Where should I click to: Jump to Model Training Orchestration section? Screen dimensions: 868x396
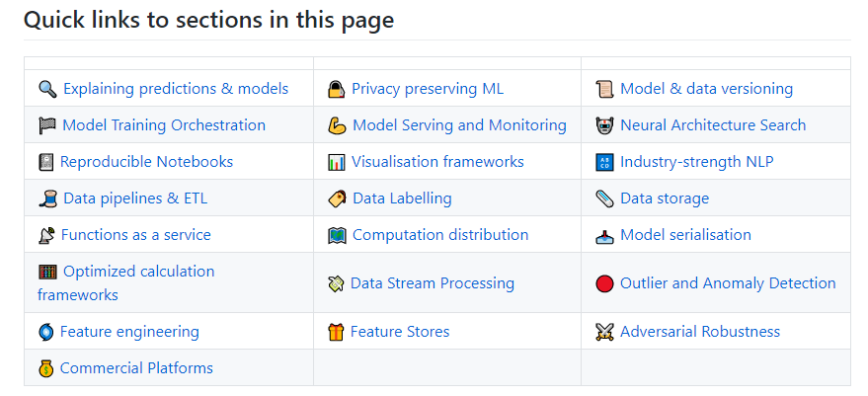point(164,125)
